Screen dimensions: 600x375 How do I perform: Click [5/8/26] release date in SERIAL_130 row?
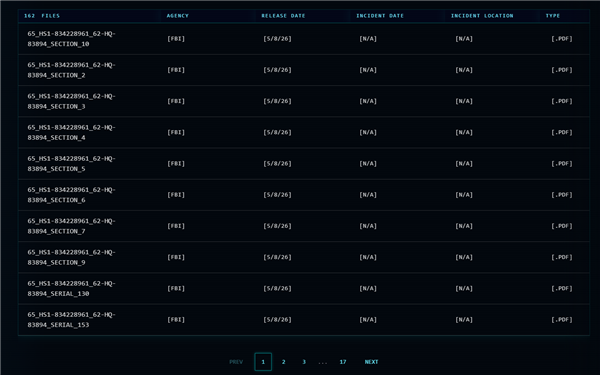coord(277,288)
